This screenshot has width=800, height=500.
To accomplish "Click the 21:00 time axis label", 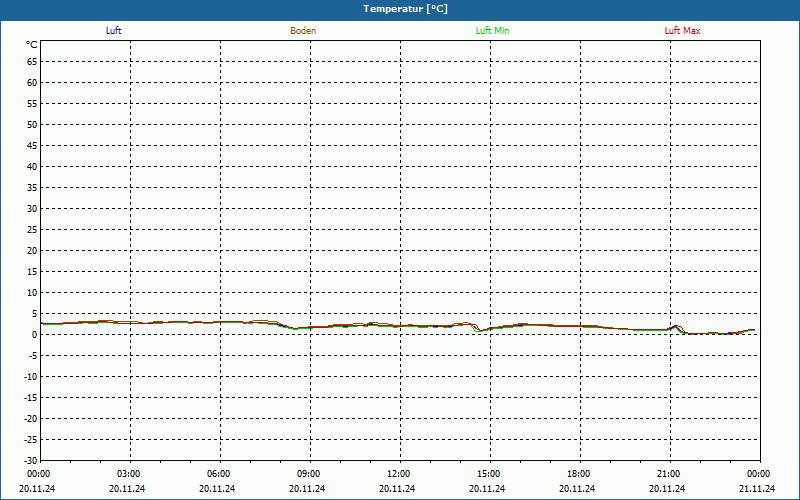I will [x=669, y=474].
